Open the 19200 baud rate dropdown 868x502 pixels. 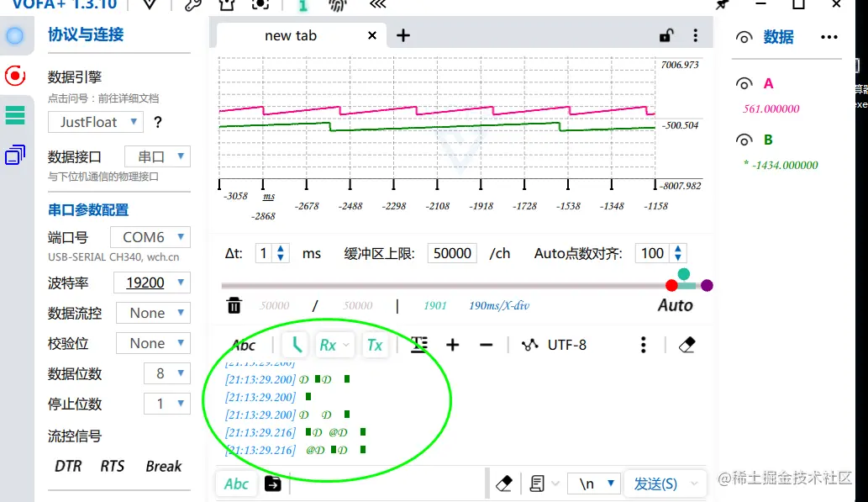coord(152,283)
